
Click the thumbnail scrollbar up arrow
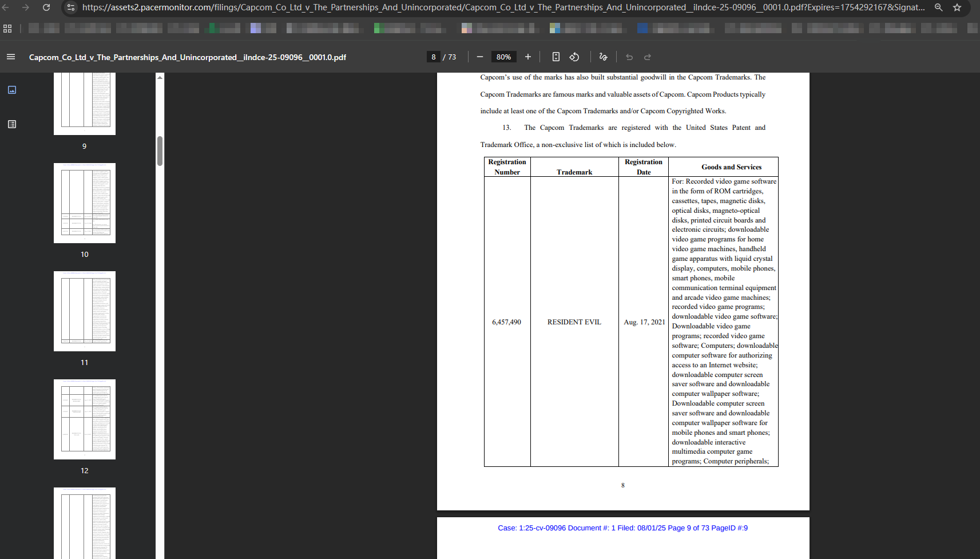160,77
